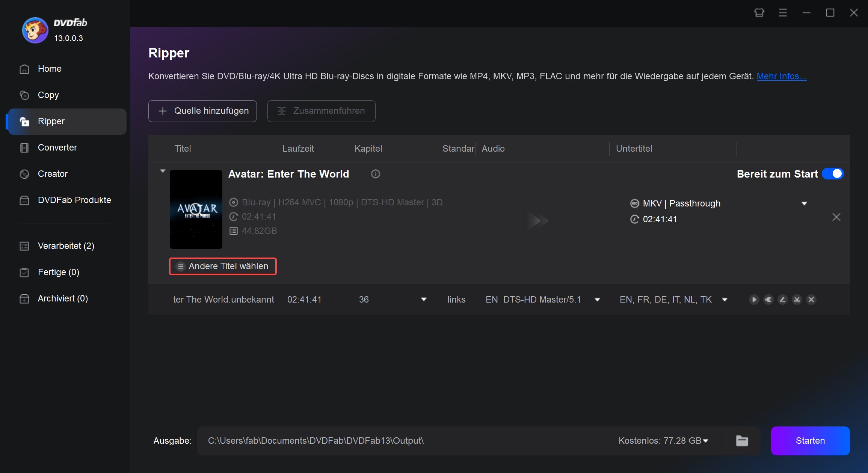Open advanced settings wrench icon in title row
This screenshot has height=473, width=868.
point(768,300)
